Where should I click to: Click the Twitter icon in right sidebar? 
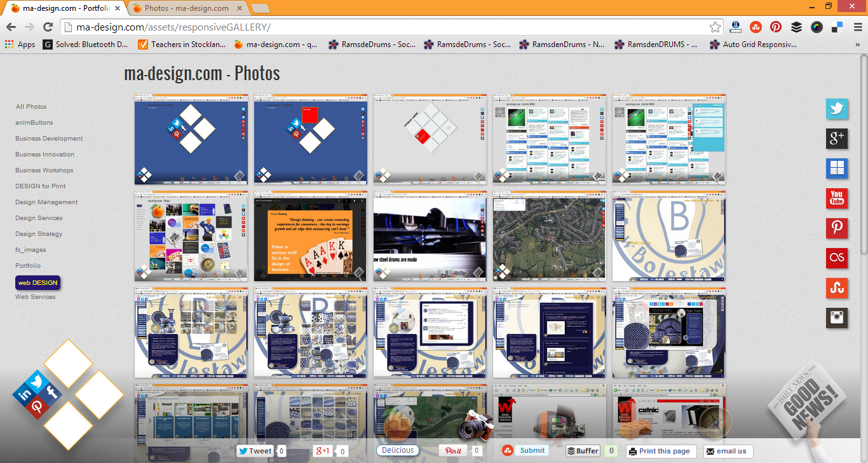click(x=837, y=109)
